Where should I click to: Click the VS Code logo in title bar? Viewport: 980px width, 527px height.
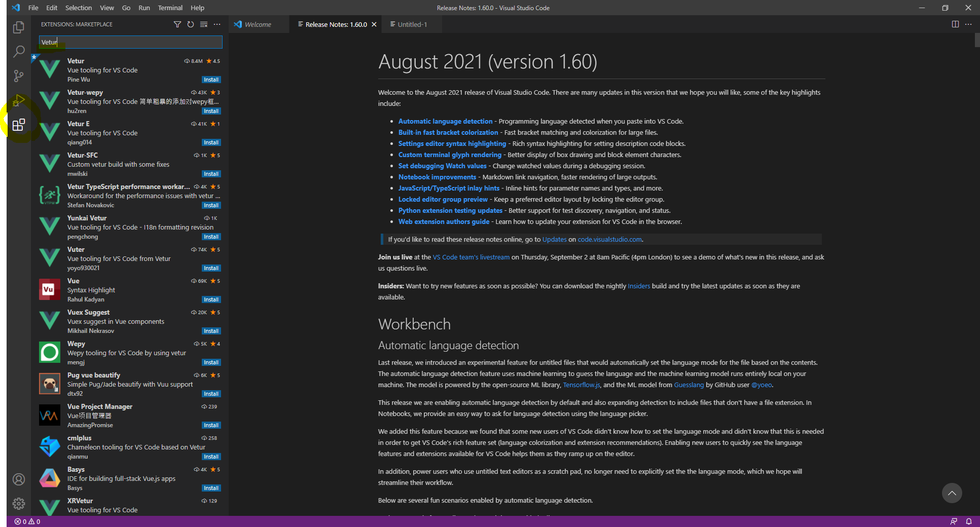pos(16,8)
